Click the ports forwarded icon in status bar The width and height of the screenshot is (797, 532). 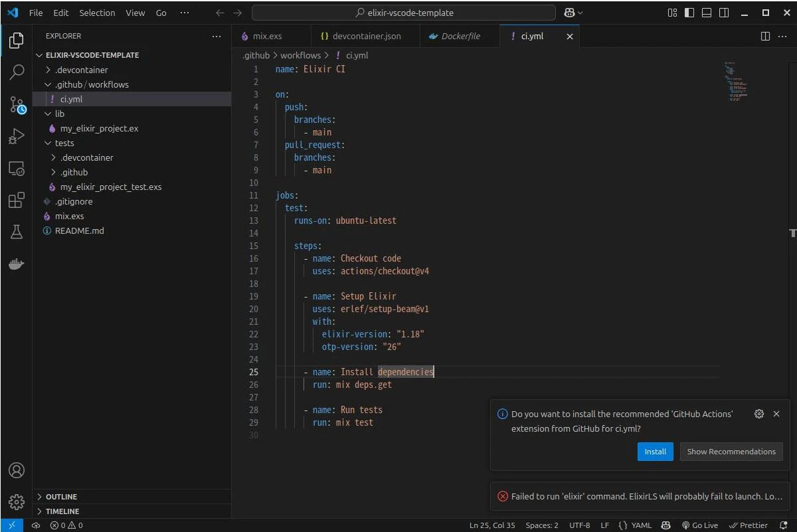(36, 525)
